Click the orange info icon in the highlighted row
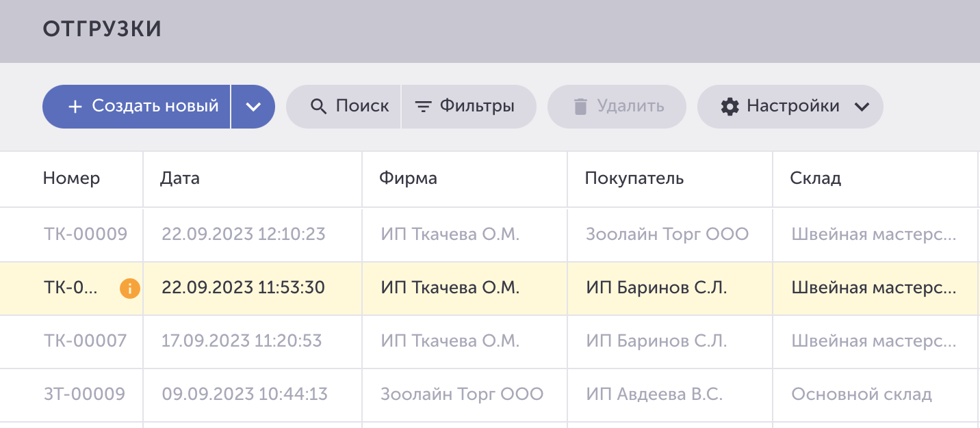980x428 pixels. [129, 289]
